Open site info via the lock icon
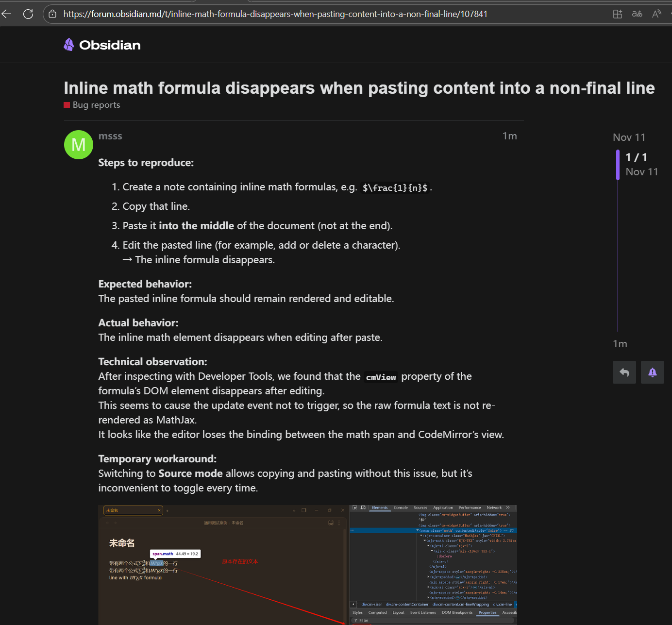The image size is (672, 625). pyautogui.click(x=52, y=14)
